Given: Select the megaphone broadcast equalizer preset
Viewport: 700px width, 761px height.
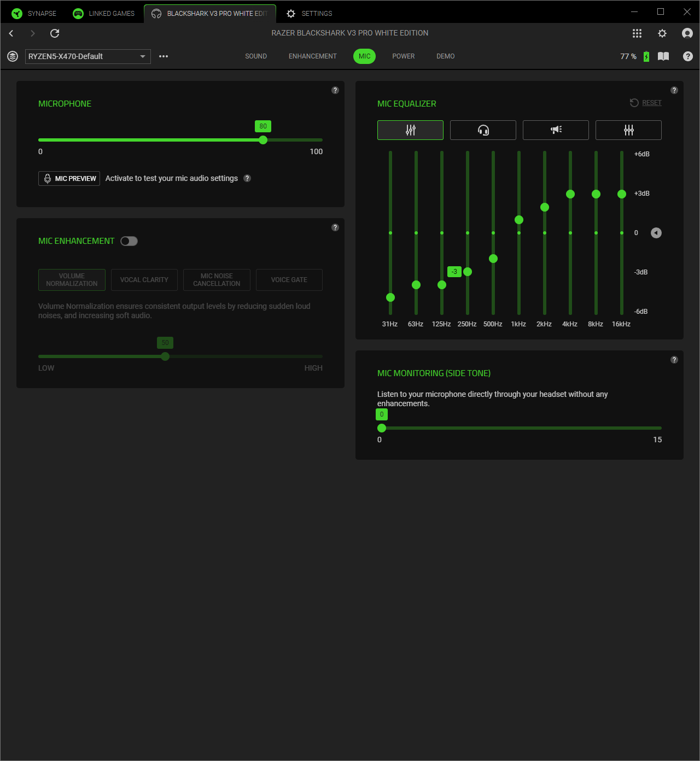Looking at the screenshot, I should 556,130.
